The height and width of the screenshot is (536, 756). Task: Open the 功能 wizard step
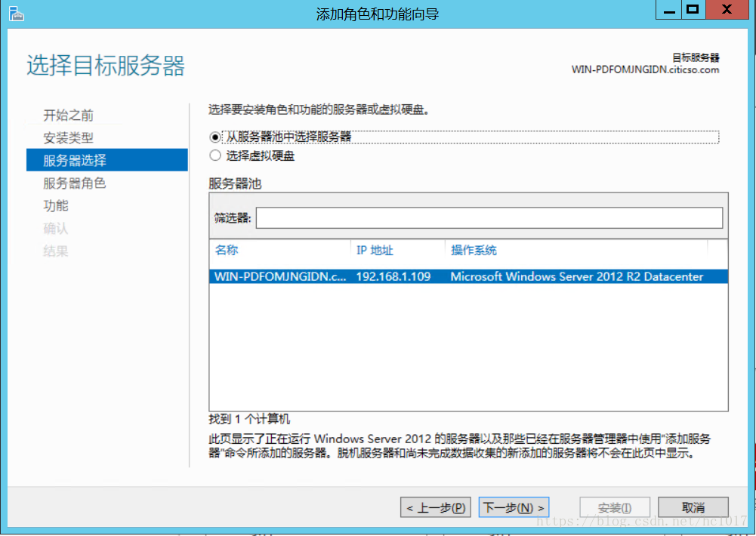point(56,206)
